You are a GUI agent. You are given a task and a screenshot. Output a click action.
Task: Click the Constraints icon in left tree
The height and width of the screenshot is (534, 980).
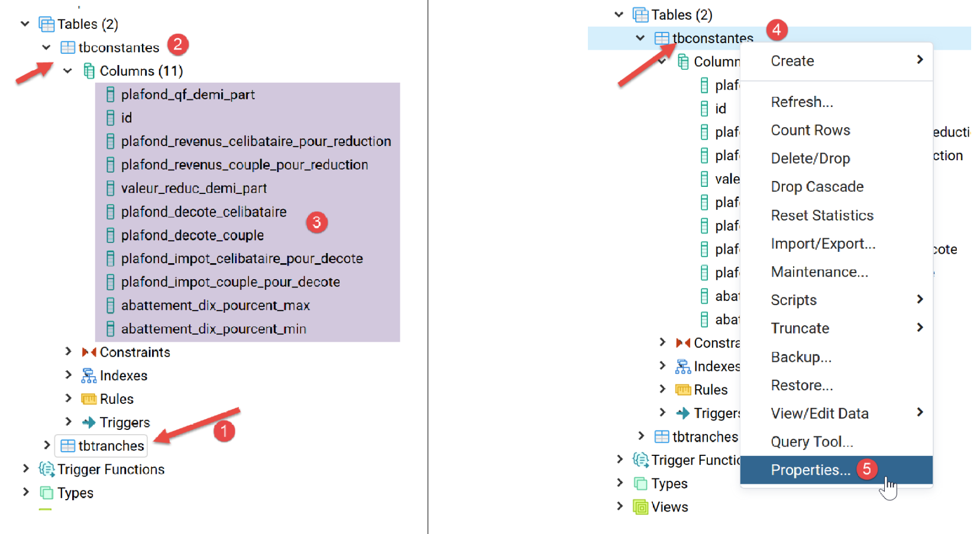89,352
